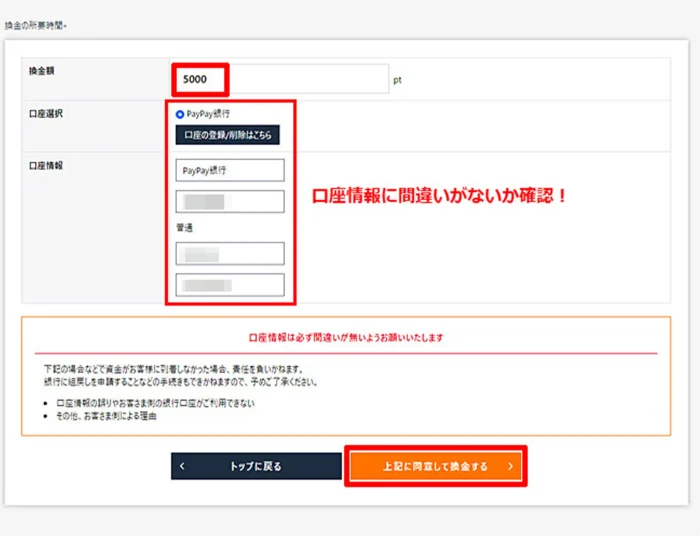Click the PayPay銀行 radio label text
Viewport: 700px width, 536px height.
208,114
